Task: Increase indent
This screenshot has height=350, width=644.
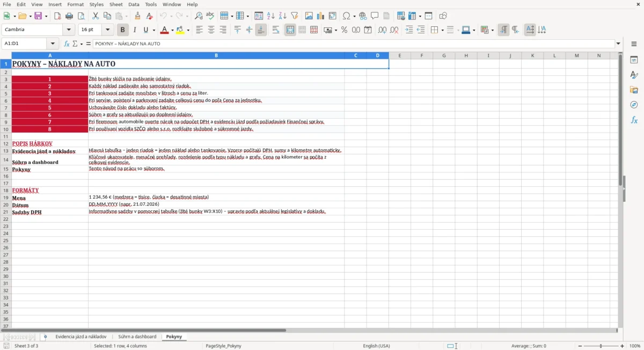Action: 409,30
